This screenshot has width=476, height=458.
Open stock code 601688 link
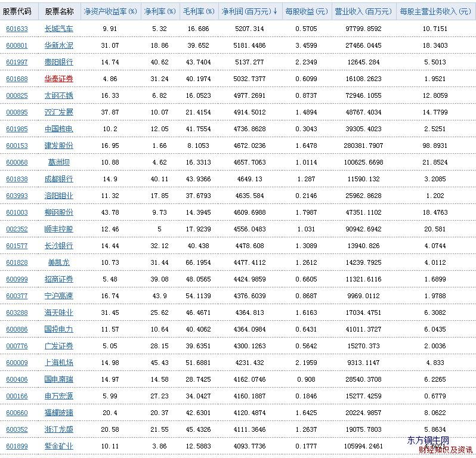tap(17, 79)
